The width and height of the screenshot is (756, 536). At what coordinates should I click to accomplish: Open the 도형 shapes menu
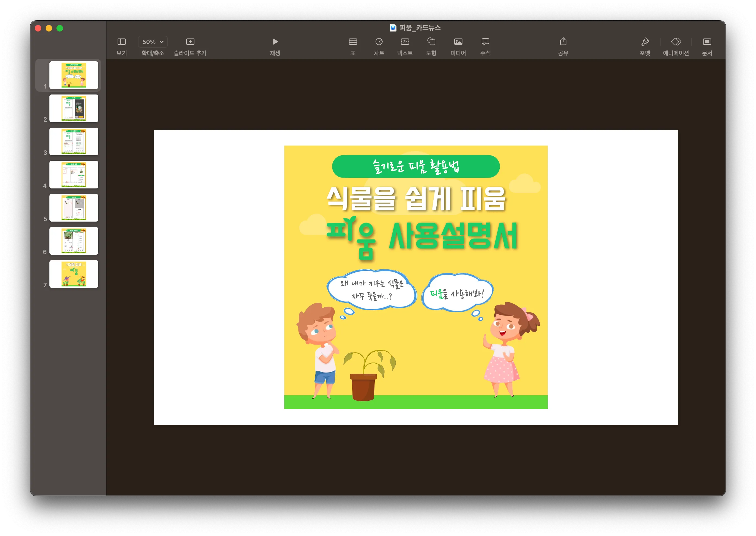(431, 42)
